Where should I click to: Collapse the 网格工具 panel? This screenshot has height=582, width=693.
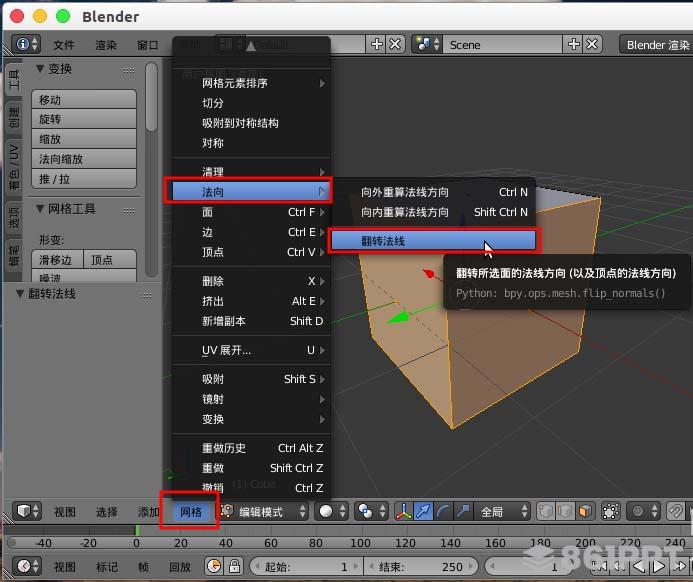click(x=40, y=208)
